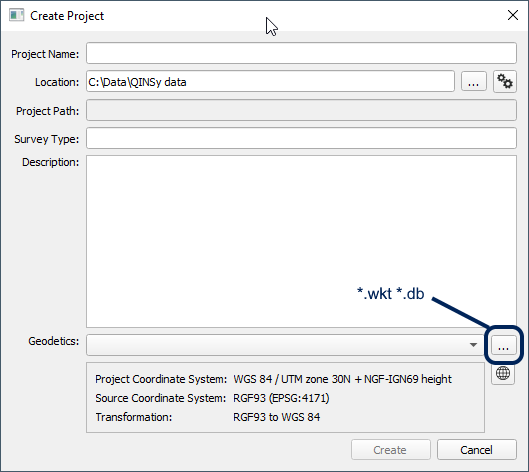The height and width of the screenshot is (472, 529).
Task: Click the Survey Type input field
Action: point(301,138)
